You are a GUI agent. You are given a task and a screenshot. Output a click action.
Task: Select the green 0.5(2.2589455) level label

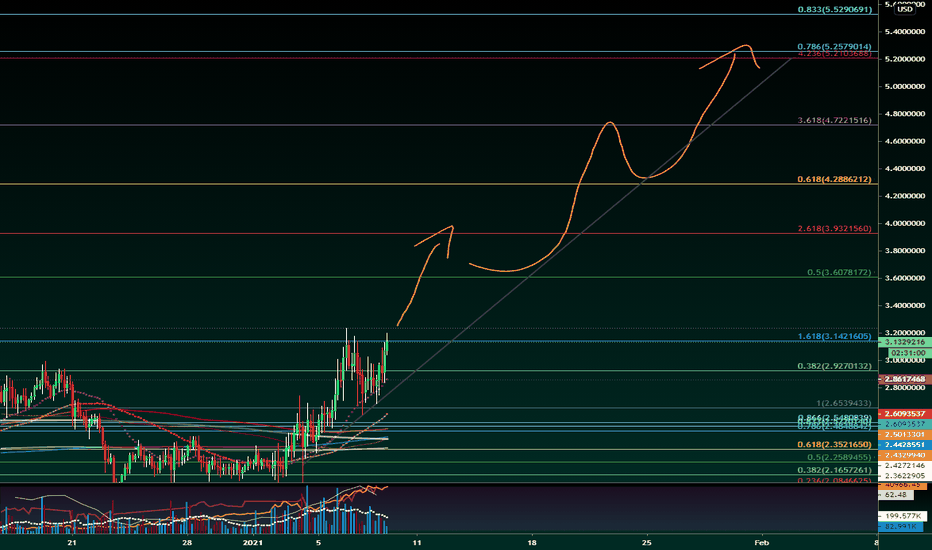point(839,457)
